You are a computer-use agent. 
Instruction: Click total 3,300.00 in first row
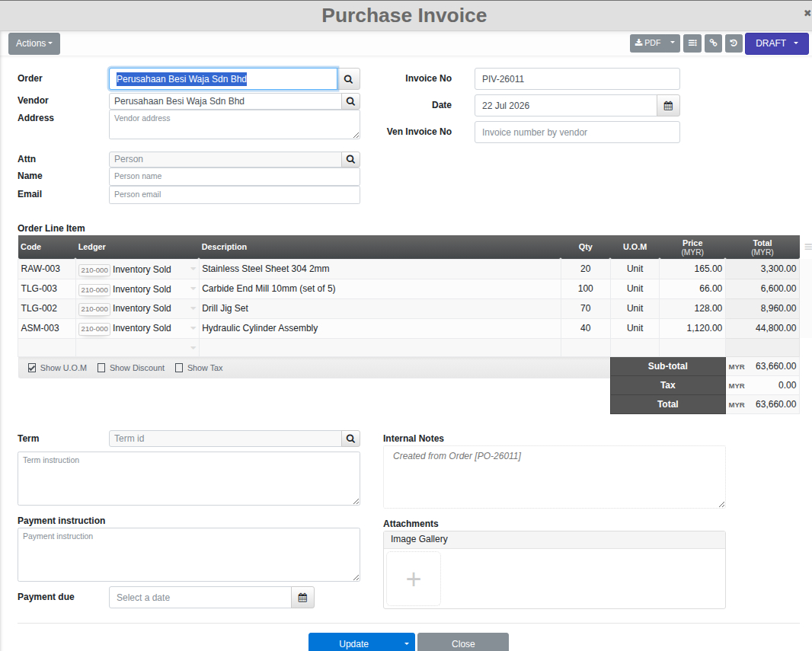point(762,269)
